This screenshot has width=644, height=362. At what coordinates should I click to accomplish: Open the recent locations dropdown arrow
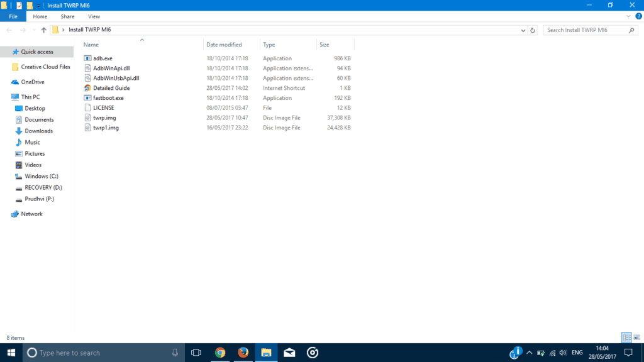pos(34,30)
